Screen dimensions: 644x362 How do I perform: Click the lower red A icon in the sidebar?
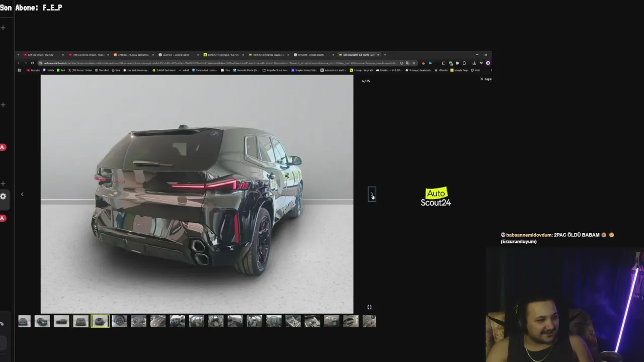point(3,218)
